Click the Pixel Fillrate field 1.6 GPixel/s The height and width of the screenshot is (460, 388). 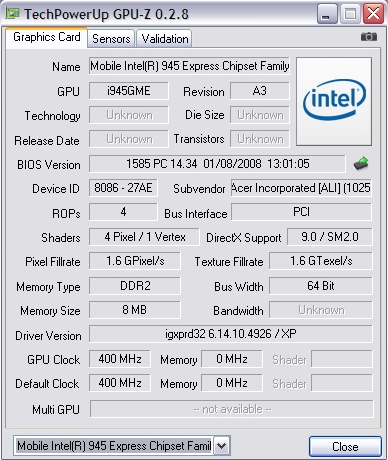[x=135, y=261]
